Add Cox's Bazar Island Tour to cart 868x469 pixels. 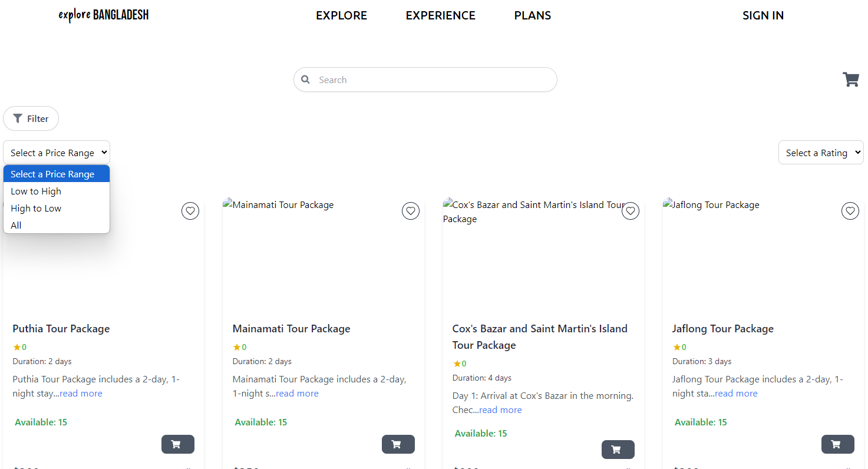click(x=618, y=449)
